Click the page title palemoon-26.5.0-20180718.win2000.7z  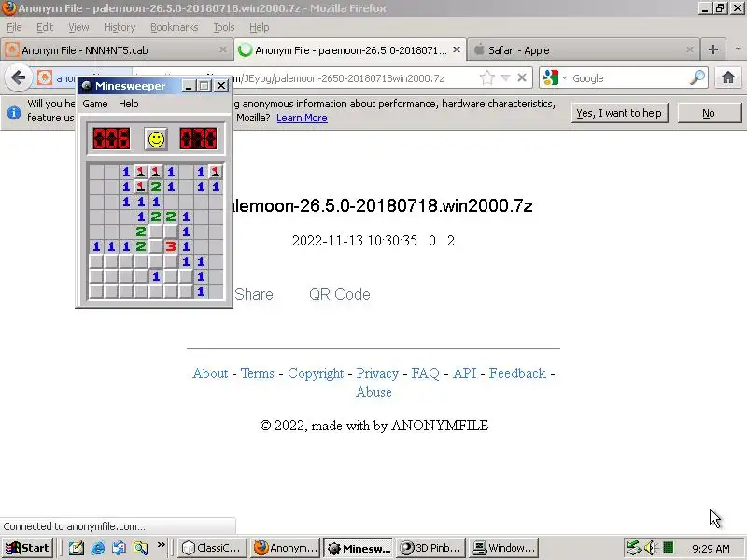tap(383, 205)
